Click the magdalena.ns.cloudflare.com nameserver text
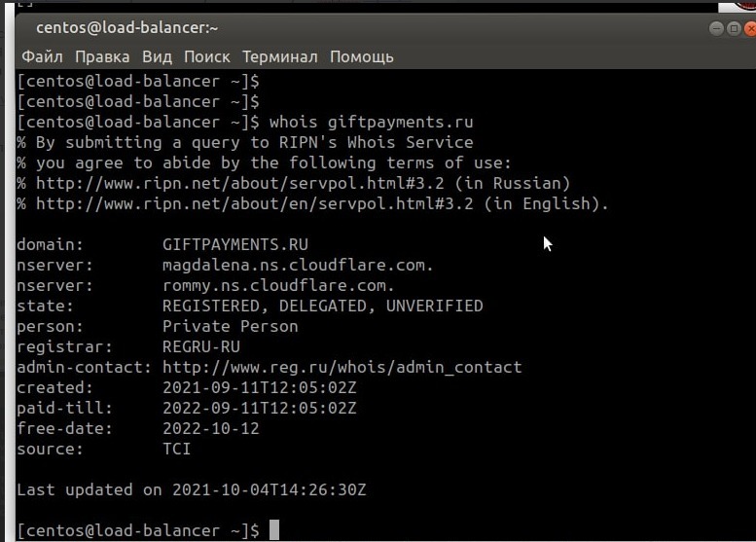 pyautogui.click(x=298, y=265)
